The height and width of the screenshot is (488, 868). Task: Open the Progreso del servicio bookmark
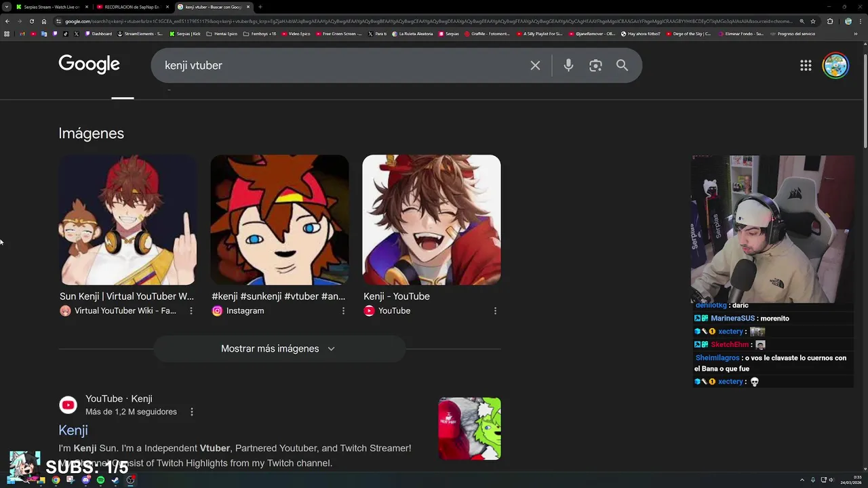pos(793,33)
